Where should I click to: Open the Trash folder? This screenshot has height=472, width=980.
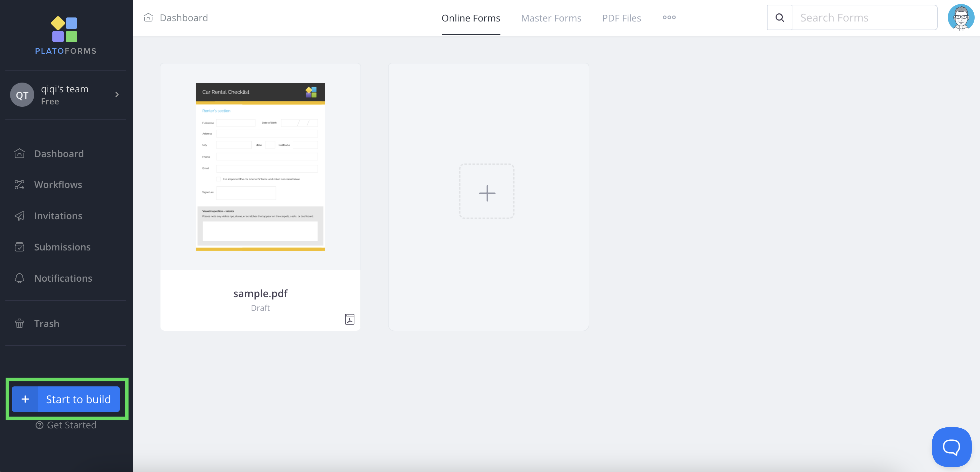(x=46, y=324)
